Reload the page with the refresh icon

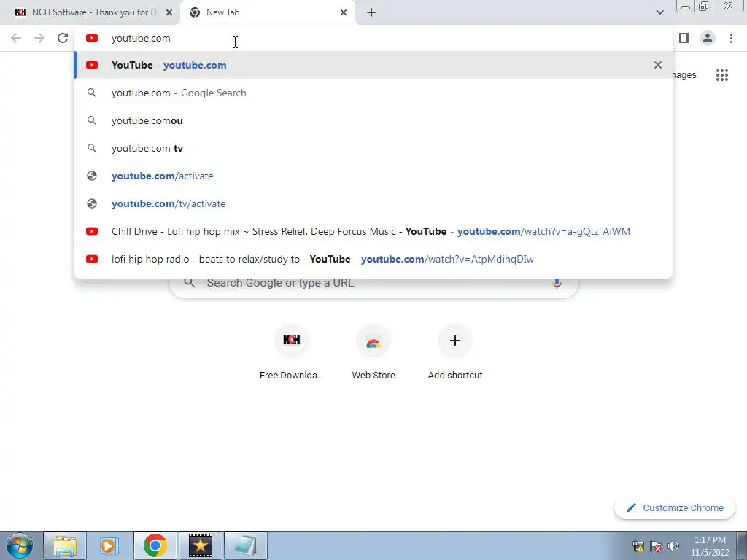coord(63,38)
